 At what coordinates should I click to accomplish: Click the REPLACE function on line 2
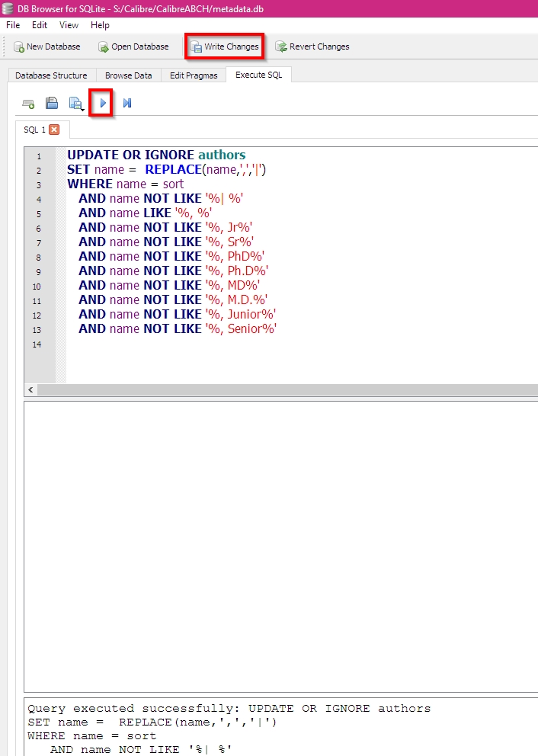[174, 170]
